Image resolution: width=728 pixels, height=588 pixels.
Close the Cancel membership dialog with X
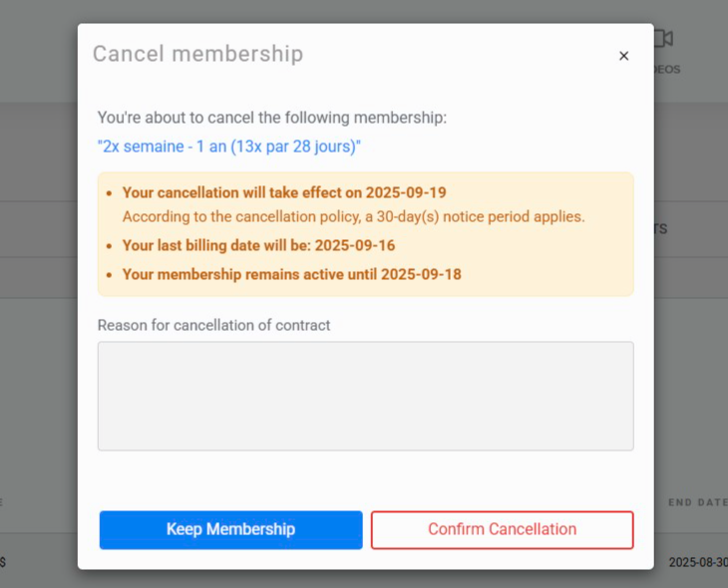(623, 56)
